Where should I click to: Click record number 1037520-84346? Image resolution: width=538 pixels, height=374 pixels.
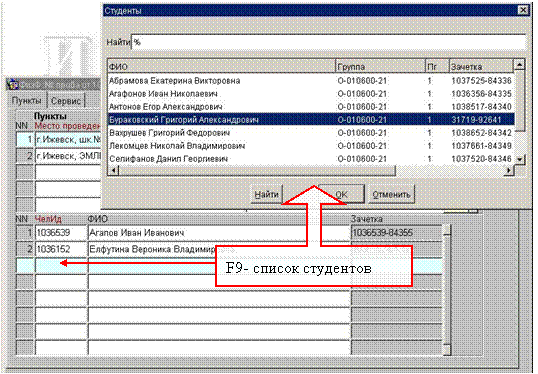481,159
